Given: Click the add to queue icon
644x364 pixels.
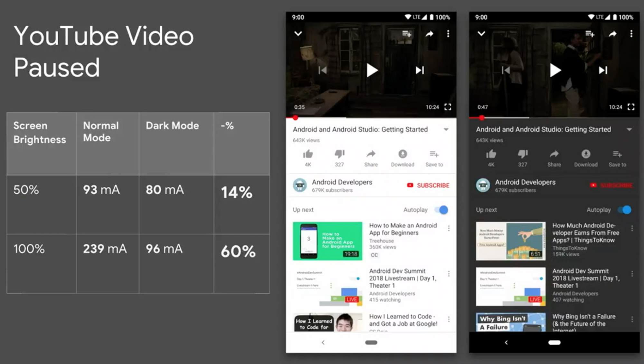Looking at the screenshot, I should (x=405, y=34).
